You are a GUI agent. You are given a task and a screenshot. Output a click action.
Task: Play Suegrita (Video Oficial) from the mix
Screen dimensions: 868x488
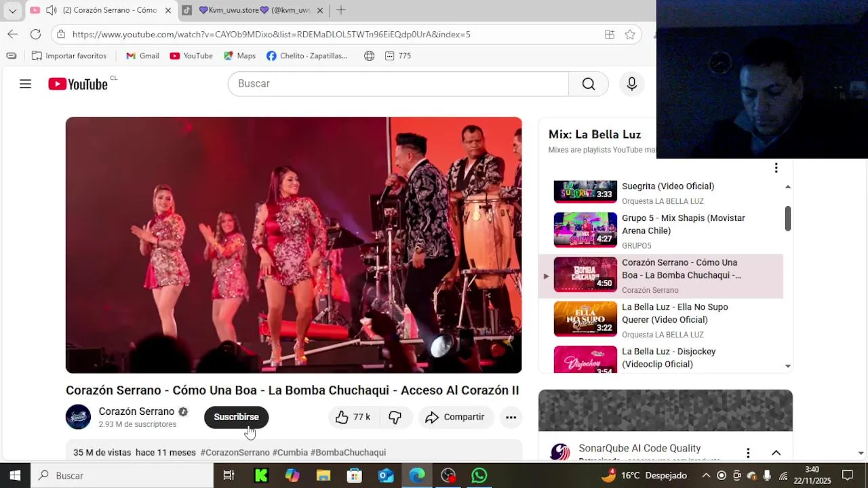coord(668,186)
